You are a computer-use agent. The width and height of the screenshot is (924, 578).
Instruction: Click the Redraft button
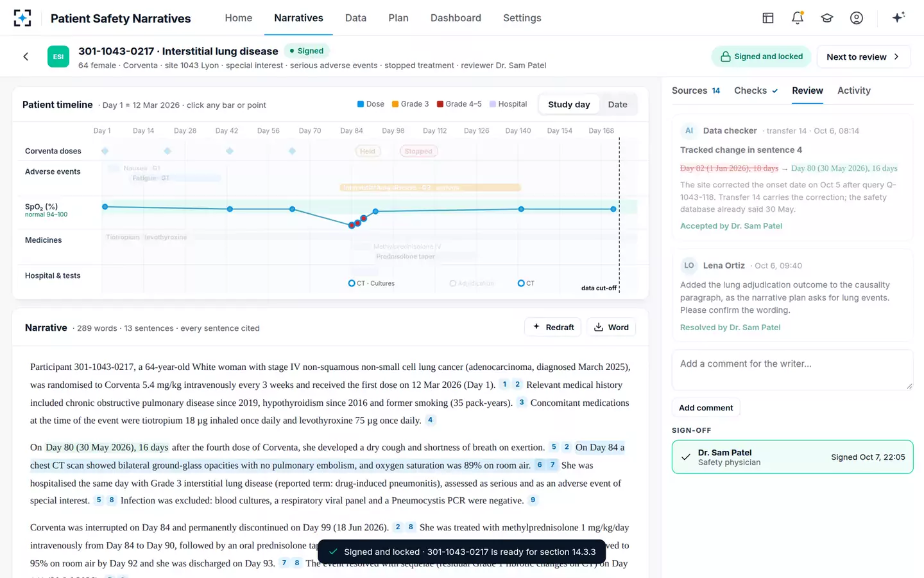tap(553, 327)
